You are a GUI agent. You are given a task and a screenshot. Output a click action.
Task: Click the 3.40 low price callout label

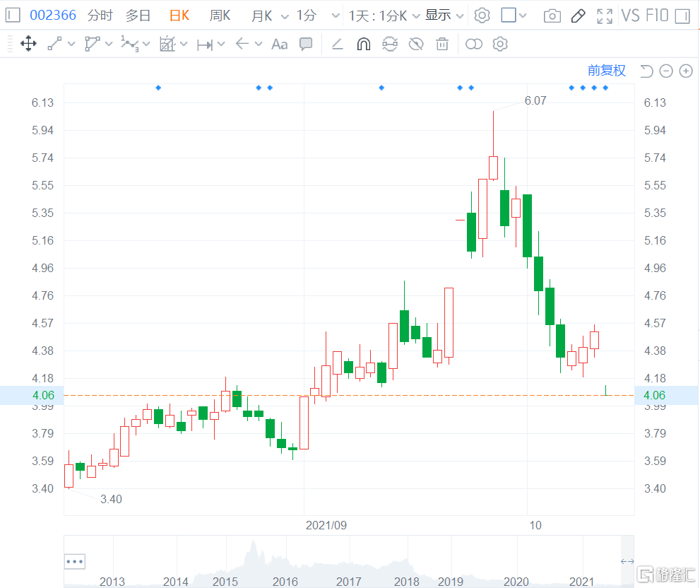pos(111,499)
